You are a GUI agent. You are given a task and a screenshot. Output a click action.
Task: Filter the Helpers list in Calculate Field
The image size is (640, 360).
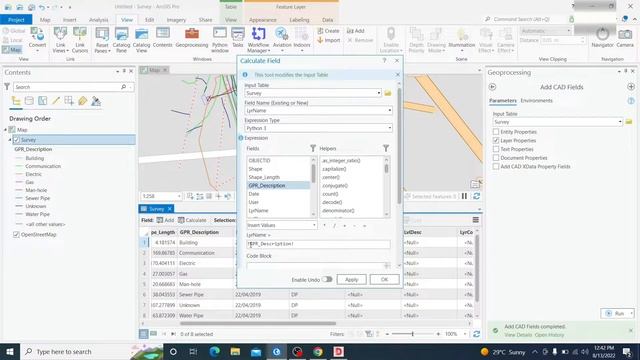click(386, 149)
